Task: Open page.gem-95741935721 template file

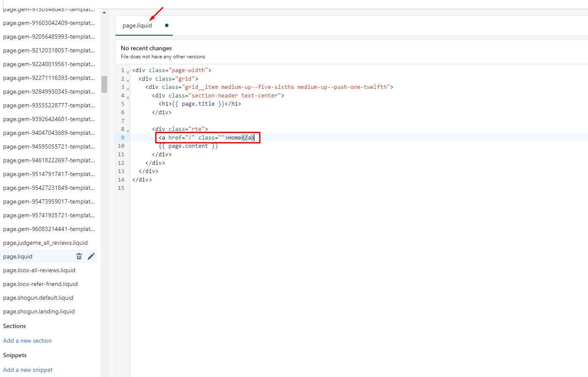Action: 49,215
